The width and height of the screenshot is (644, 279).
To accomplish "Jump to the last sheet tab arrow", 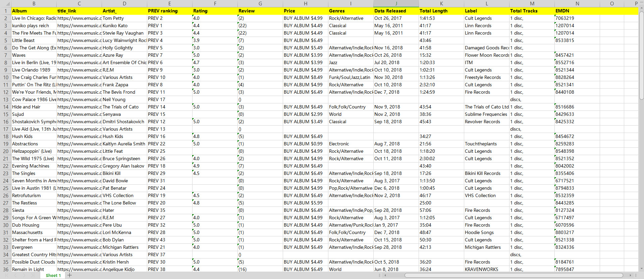I will [x=33, y=275].
